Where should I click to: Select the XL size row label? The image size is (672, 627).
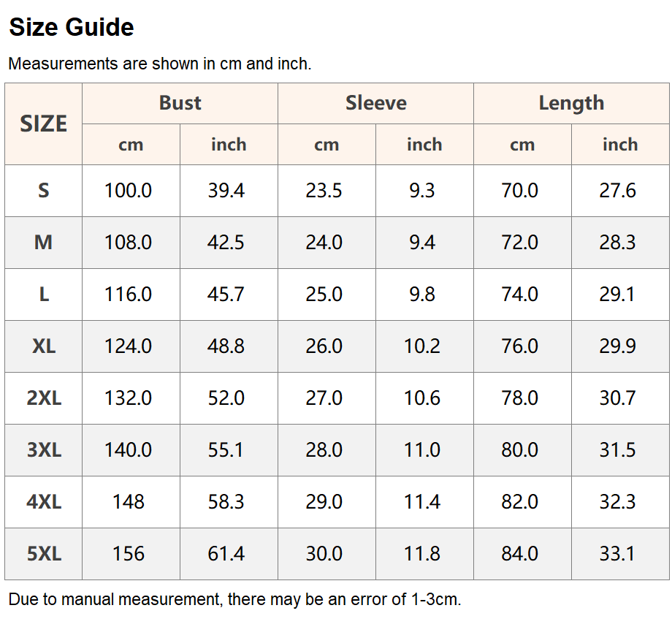coord(43,346)
